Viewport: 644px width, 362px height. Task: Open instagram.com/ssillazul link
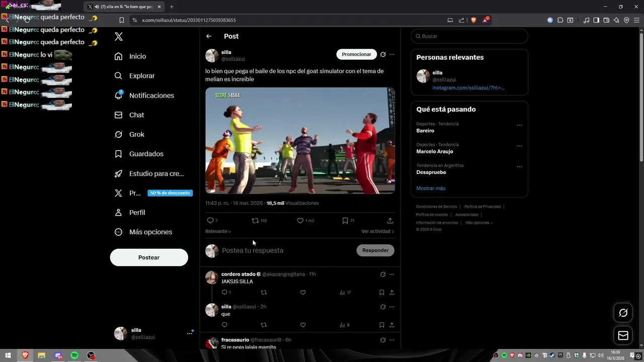pyautogui.click(x=468, y=88)
